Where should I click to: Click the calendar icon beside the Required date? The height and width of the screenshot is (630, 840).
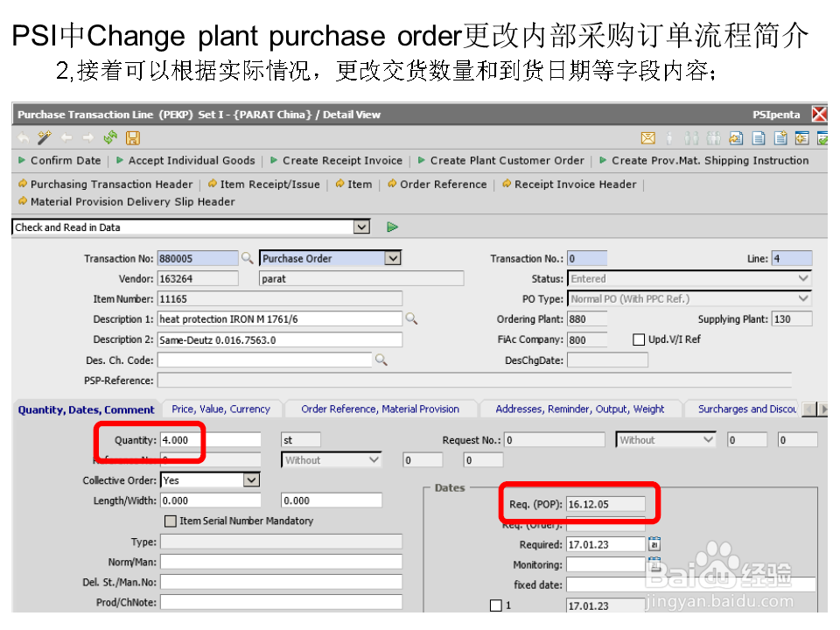(654, 543)
